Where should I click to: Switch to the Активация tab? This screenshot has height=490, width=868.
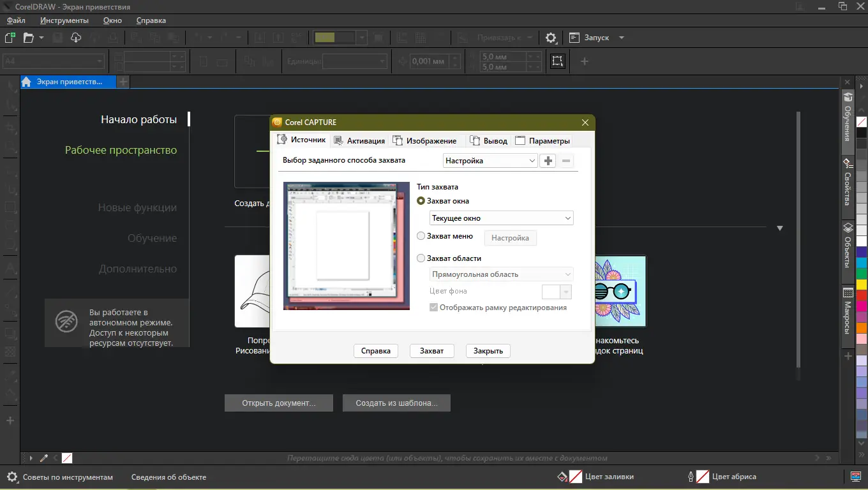tap(360, 141)
